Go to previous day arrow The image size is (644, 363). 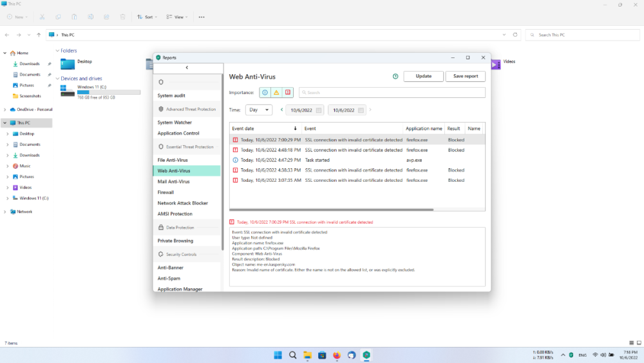[282, 110]
